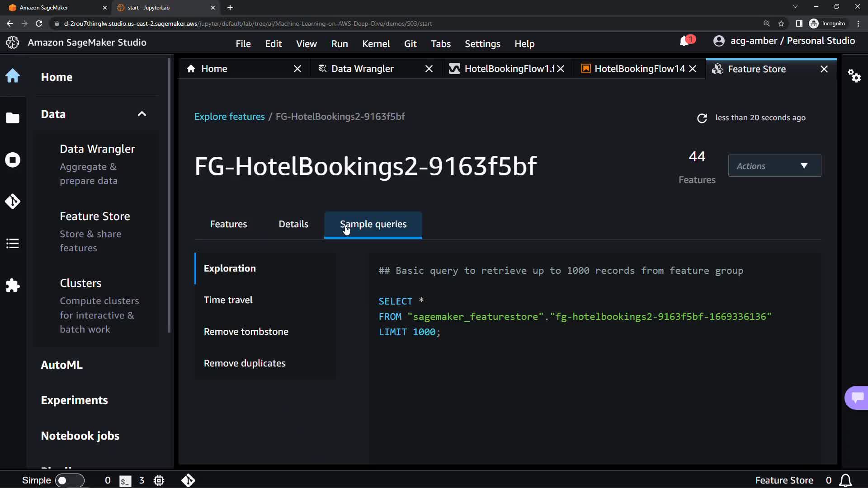Open the Git sidebar panel
868x488 pixels.
point(13,202)
